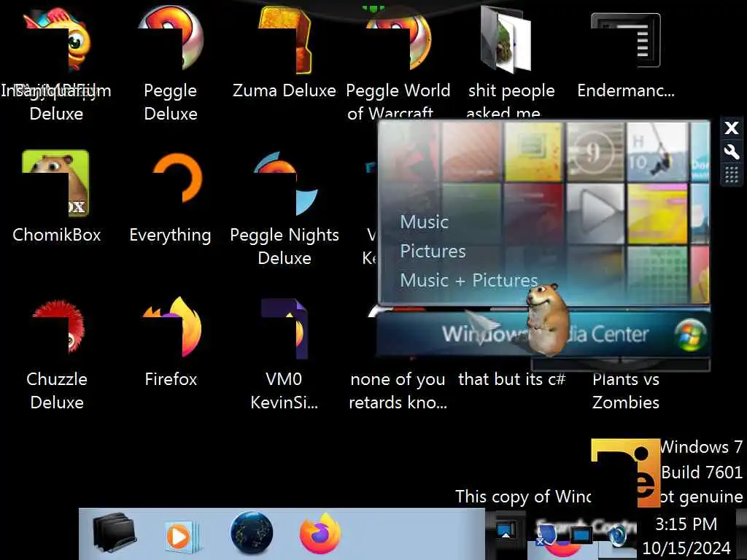Open Peggle Nights Deluxe shortcut
Image resolution: width=747 pixels, height=560 pixels.
pyautogui.click(x=285, y=208)
